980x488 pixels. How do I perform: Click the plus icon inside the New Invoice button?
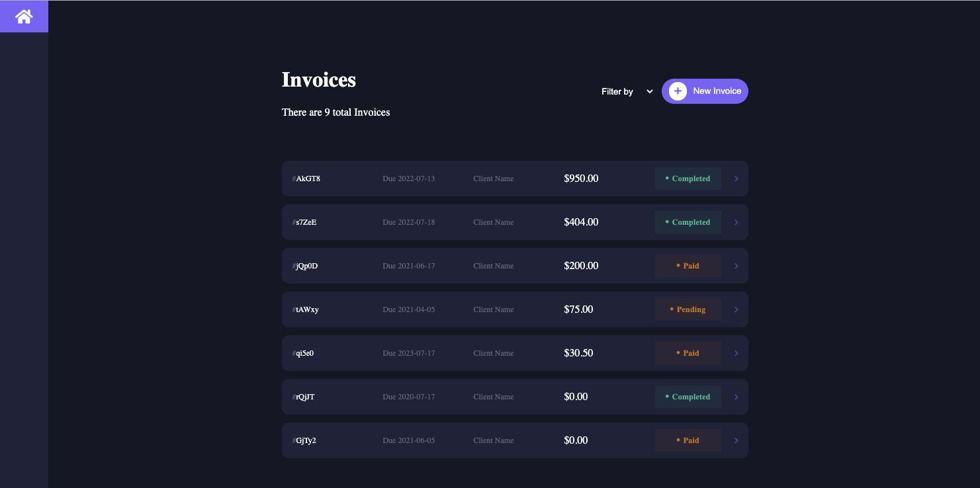pyautogui.click(x=678, y=91)
